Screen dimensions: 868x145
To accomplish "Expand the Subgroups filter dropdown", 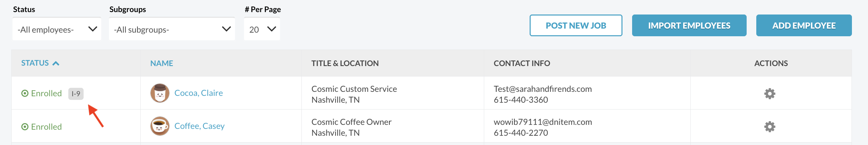I will pyautogui.click(x=172, y=29).
